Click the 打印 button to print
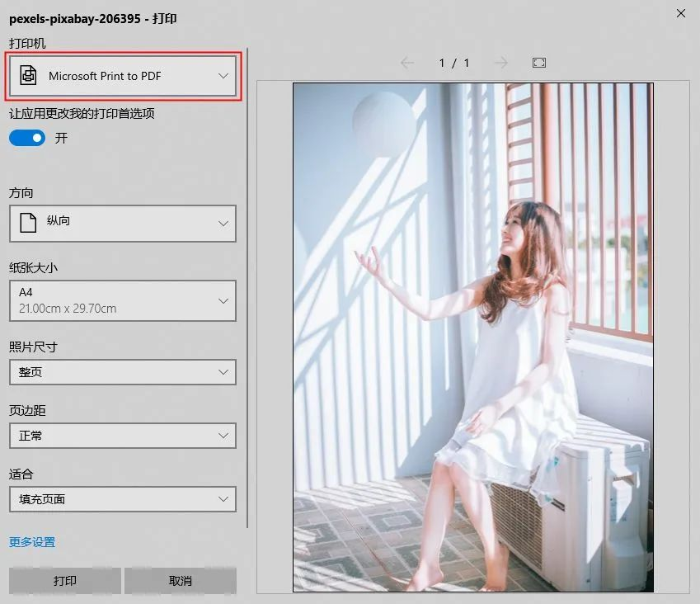 coord(63,580)
